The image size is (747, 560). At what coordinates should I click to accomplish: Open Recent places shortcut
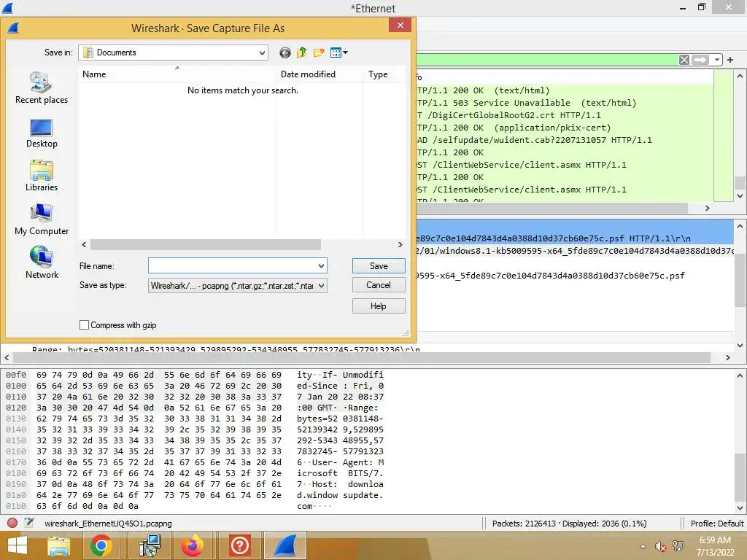pyautogui.click(x=42, y=88)
